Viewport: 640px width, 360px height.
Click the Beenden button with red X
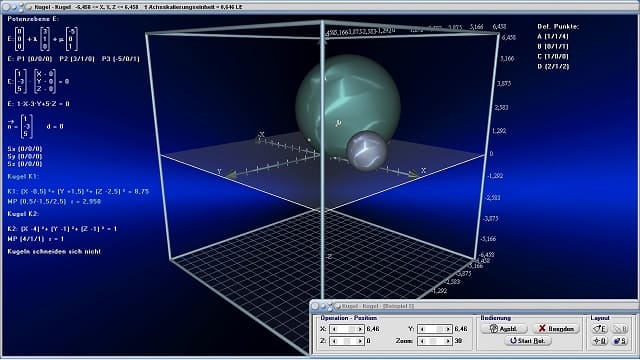556,329
